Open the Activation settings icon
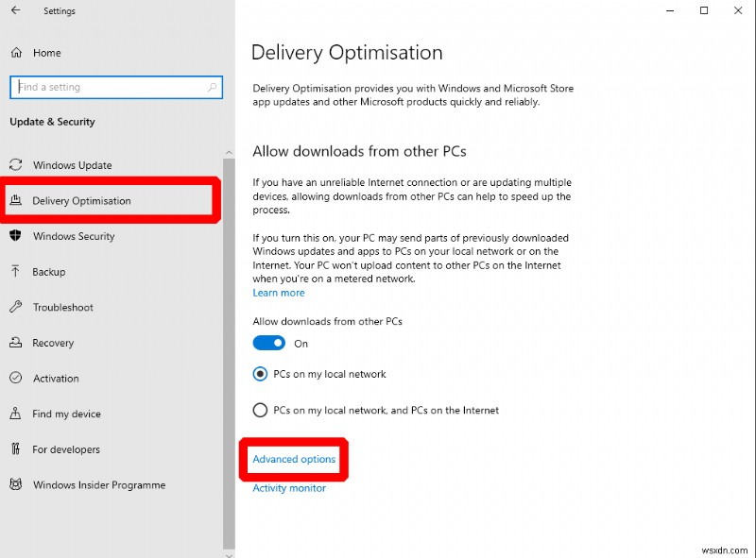 (16, 378)
